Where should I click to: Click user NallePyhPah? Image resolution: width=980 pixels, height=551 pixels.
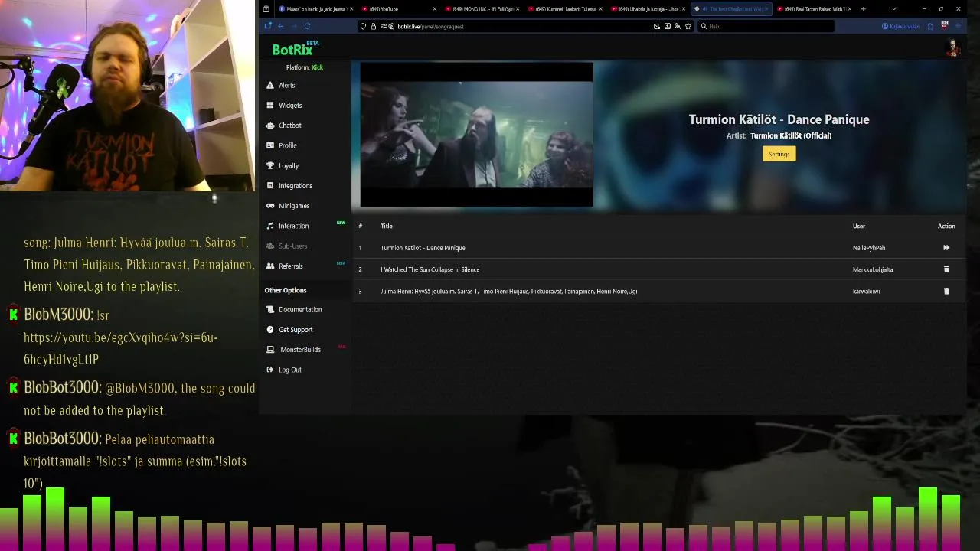(x=869, y=248)
